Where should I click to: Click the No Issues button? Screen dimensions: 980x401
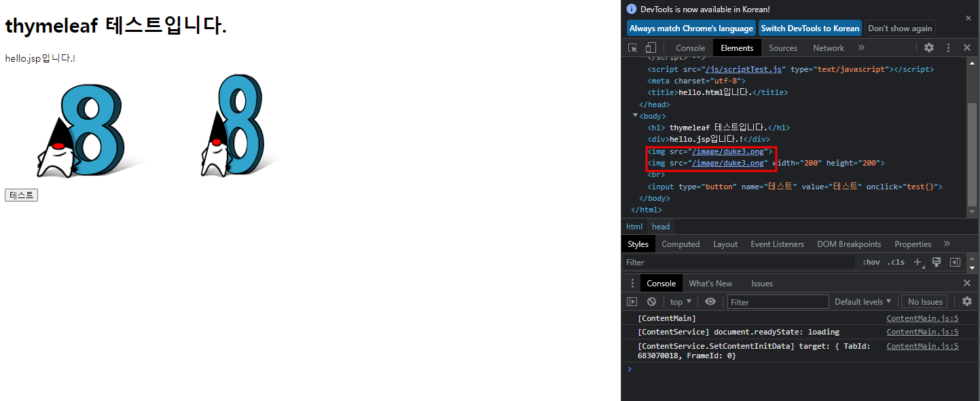pyautogui.click(x=925, y=301)
